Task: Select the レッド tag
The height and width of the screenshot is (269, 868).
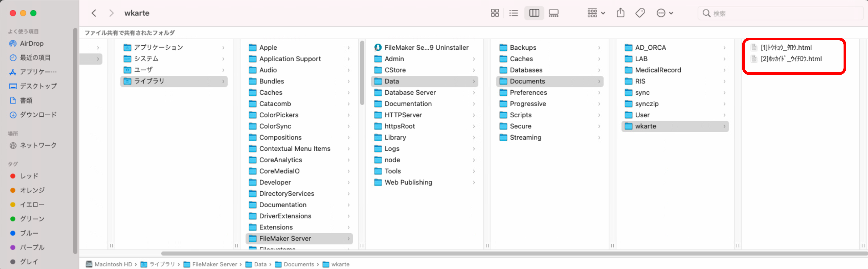Action: pyautogui.click(x=29, y=176)
